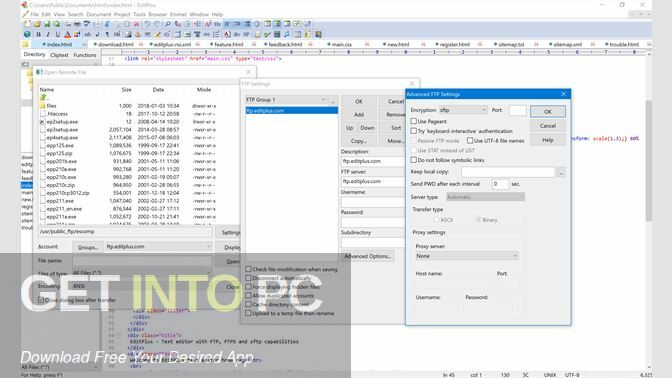Select ftp.editplus.com in the FTP group list
The image size is (672, 378).
[x=291, y=111]
